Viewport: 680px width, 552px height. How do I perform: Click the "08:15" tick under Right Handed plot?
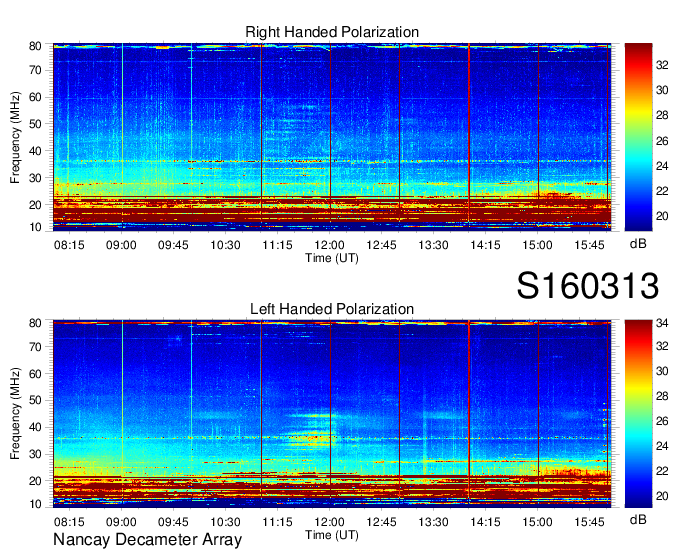(69, 245)
